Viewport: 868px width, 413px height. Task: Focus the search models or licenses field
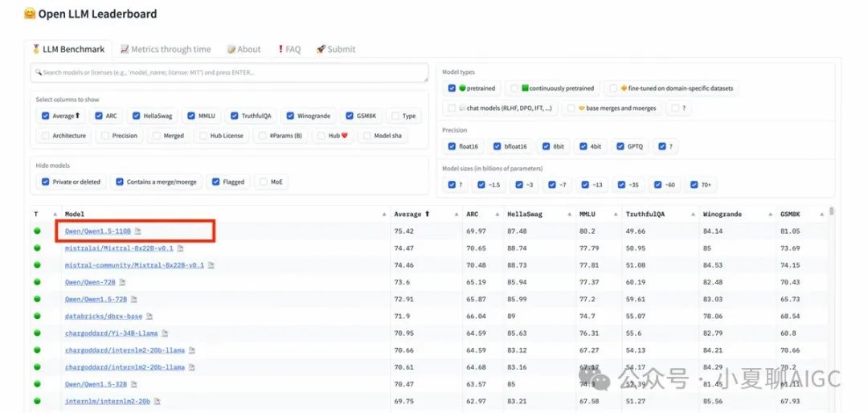229,72
